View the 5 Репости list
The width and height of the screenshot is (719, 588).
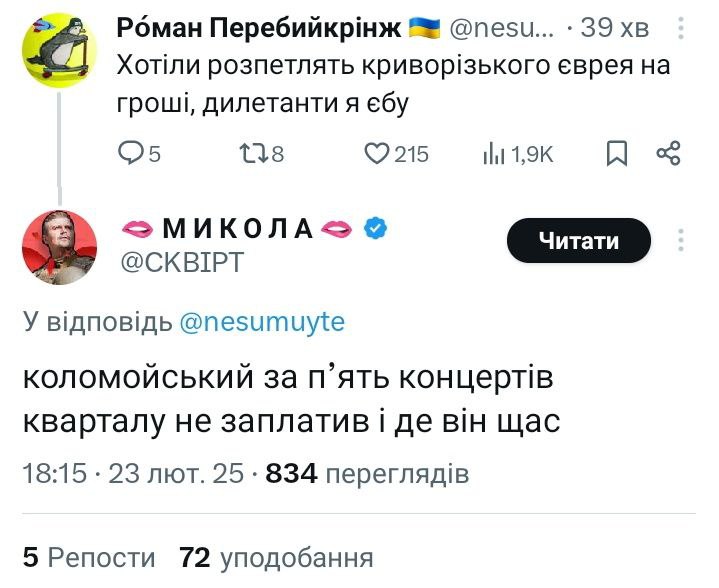click(89, 557)
